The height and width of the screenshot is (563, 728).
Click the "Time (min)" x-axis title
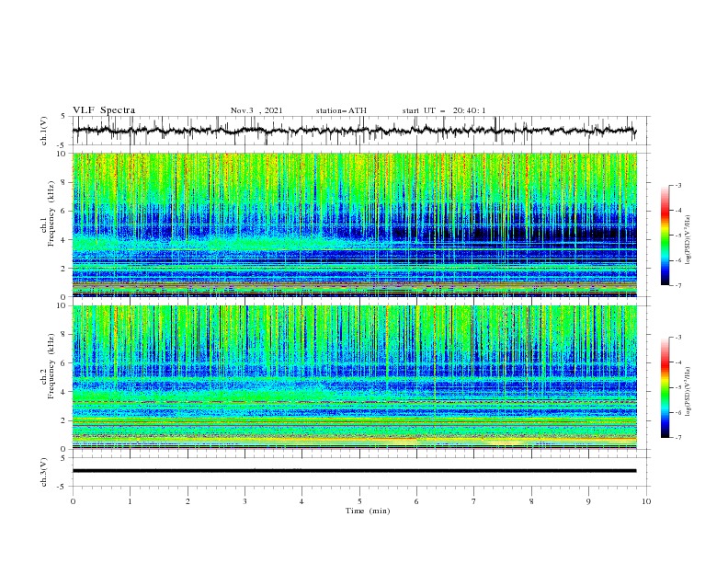368,511
